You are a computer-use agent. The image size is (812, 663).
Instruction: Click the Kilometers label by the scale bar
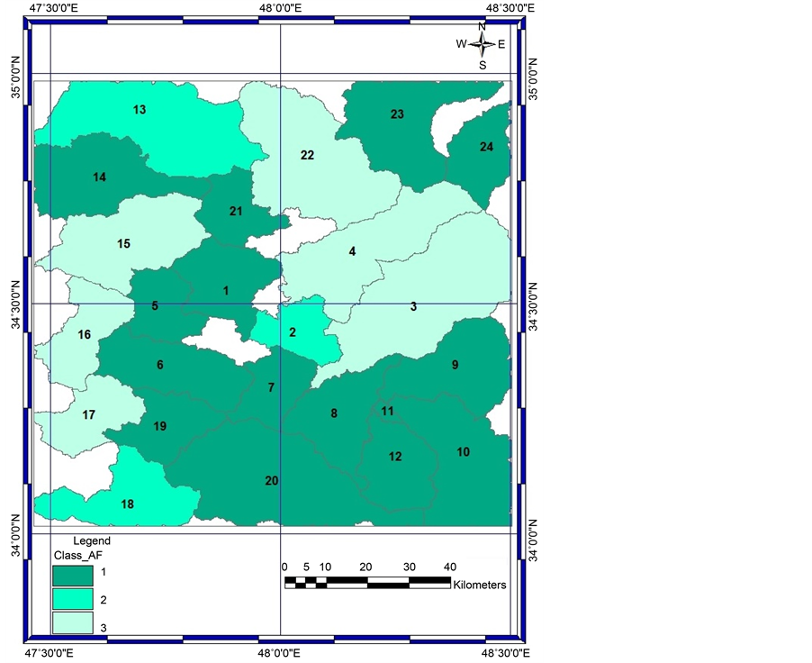point(480,585)
